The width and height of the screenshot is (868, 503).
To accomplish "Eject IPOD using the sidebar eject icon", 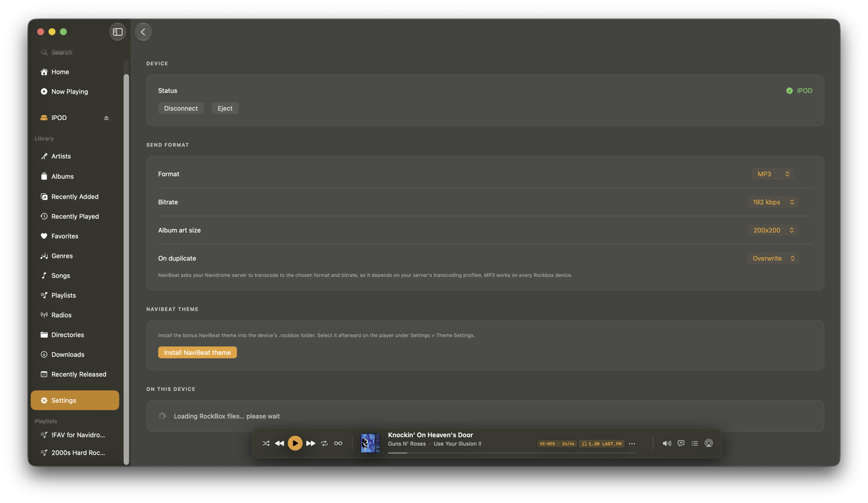I will tap(106, 118).
